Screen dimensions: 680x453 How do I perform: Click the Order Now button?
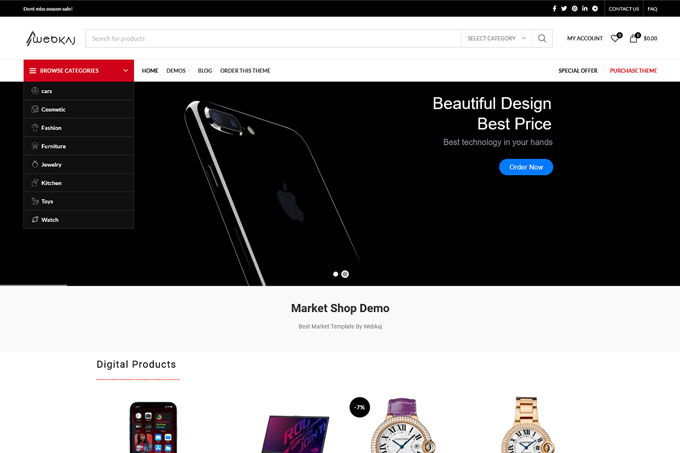point(526,167)
